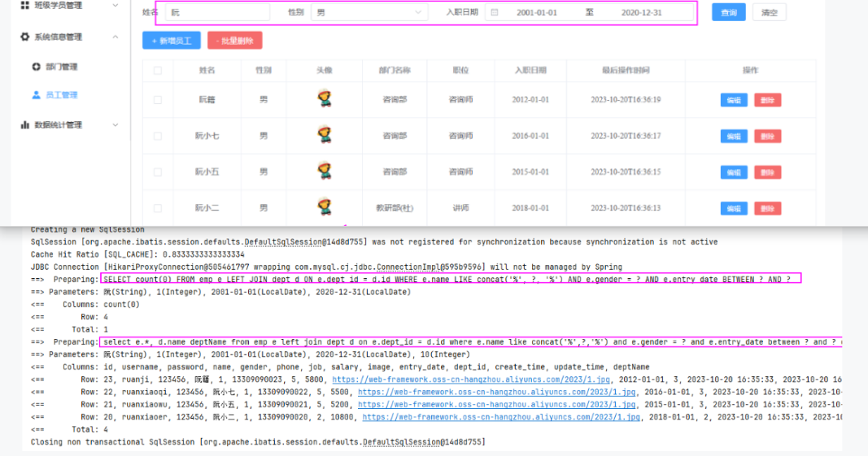The width and height of the screenshot is (868, 456).
Task: Click the 新增员工 button
Action: (172, 41)
